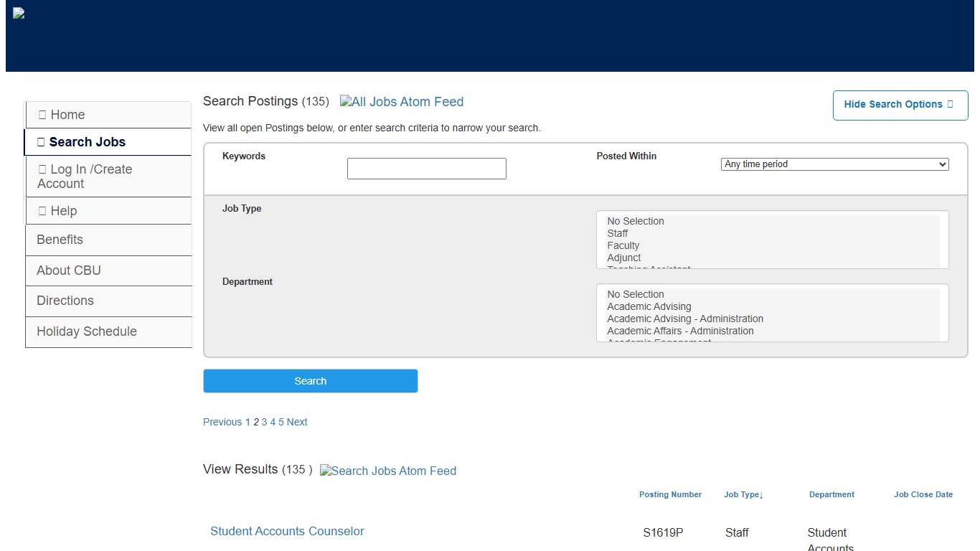Choose Faculty in the Job Type list

tap(623, 245)
